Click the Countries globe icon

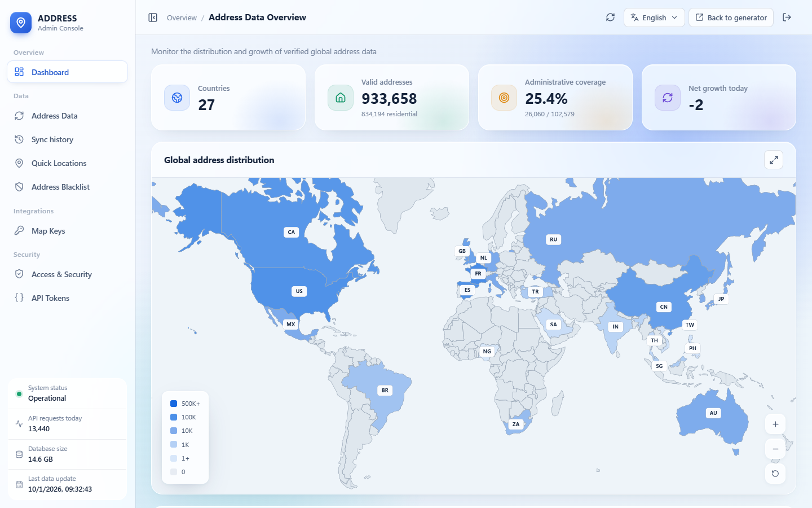tap(177, 98)
